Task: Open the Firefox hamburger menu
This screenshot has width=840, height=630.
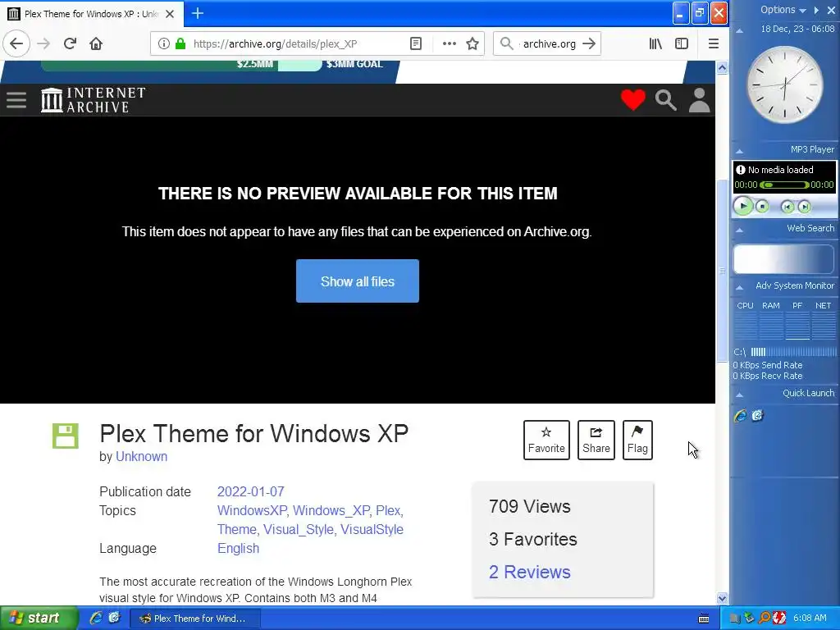Action: click(x=713, y=43)
